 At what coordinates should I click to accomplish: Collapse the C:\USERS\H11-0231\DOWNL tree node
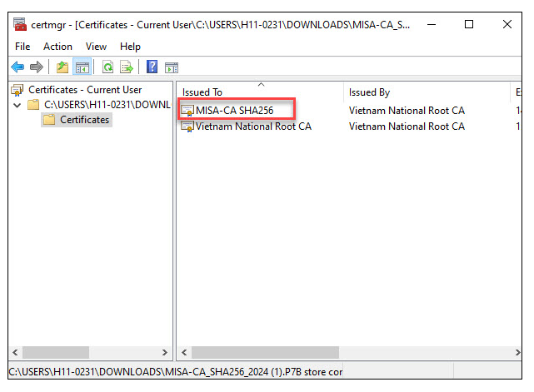[17, 105]
